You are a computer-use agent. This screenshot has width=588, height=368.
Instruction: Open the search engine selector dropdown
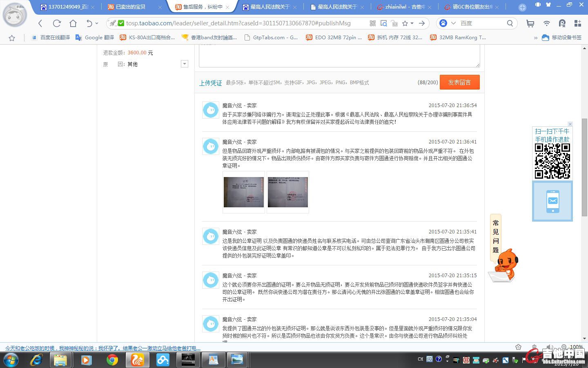coord(453,23)
